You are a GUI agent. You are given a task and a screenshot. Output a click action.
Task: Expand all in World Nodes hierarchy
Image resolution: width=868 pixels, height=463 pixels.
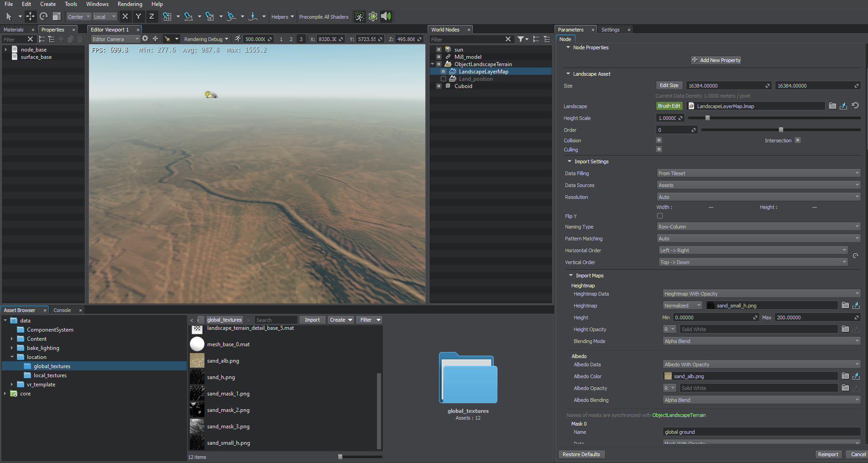click(x=536, y=39)
